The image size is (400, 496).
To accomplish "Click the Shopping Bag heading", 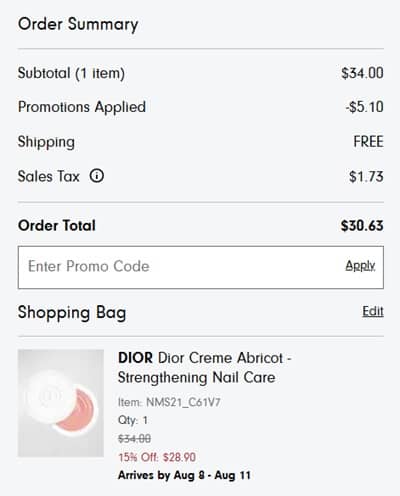I will [72, 313].
